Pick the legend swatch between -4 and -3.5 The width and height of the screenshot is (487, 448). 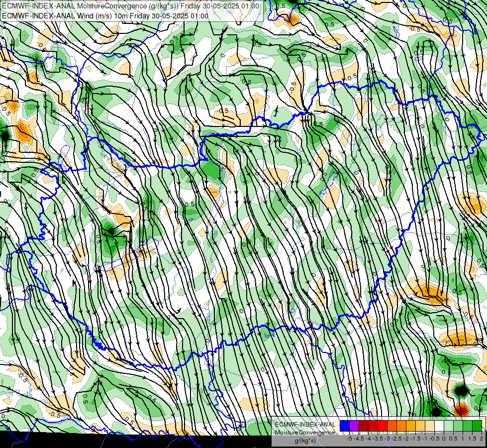point(373,426)
